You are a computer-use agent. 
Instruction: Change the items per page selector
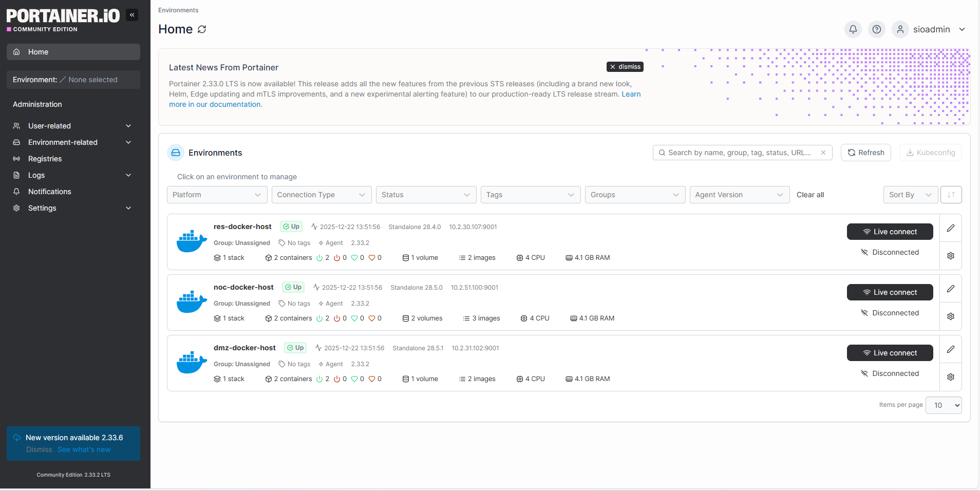943,405
